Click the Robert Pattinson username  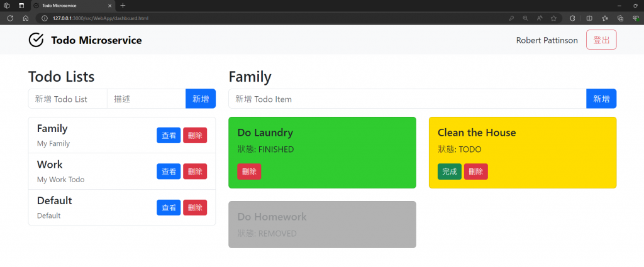[547, 40]
